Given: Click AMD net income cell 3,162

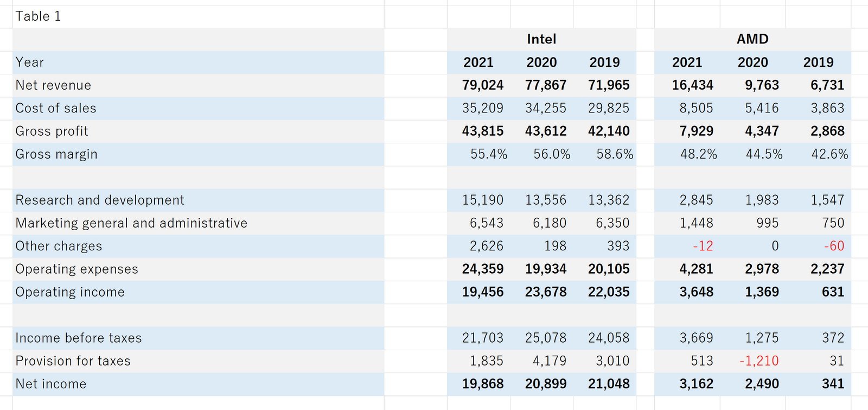Looking at the screenshot, I should 696,384.
